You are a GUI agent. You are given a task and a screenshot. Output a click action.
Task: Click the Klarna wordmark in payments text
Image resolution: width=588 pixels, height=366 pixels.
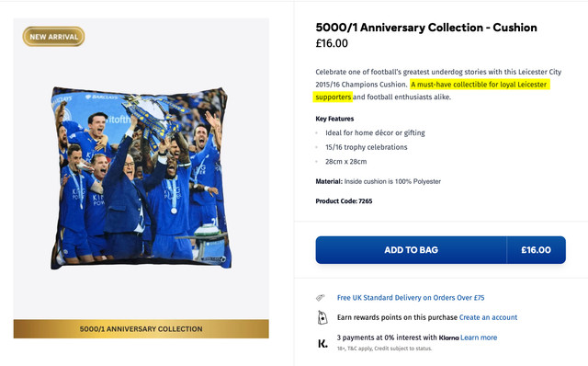point(448,337)
